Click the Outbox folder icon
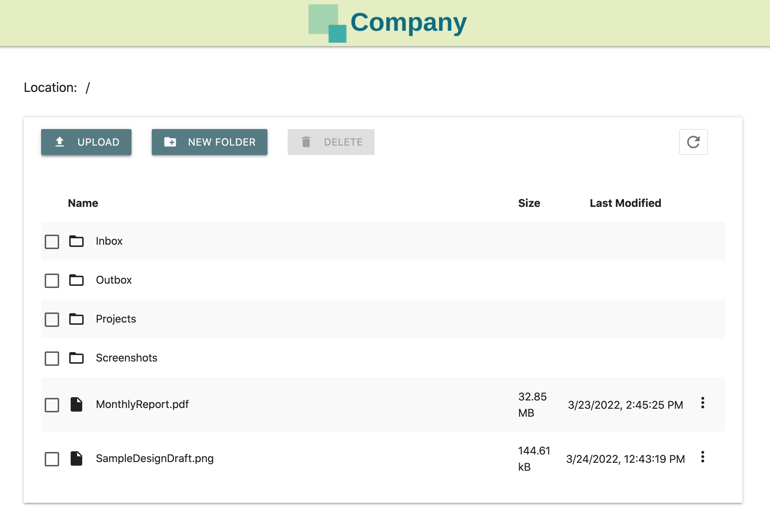The width and height of the screenshot is (770, 532). pyautogui.click(x=76, y=280)
